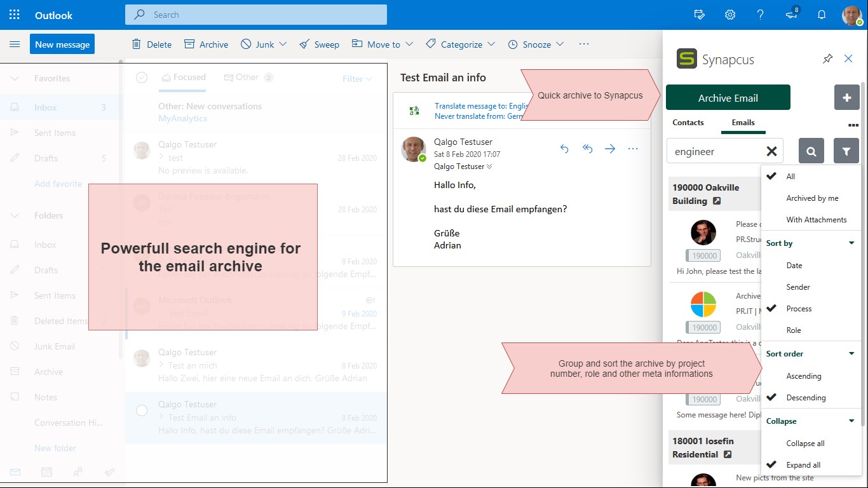Click the Never translate from link
The image size is (868, 488).
[478, 116]
